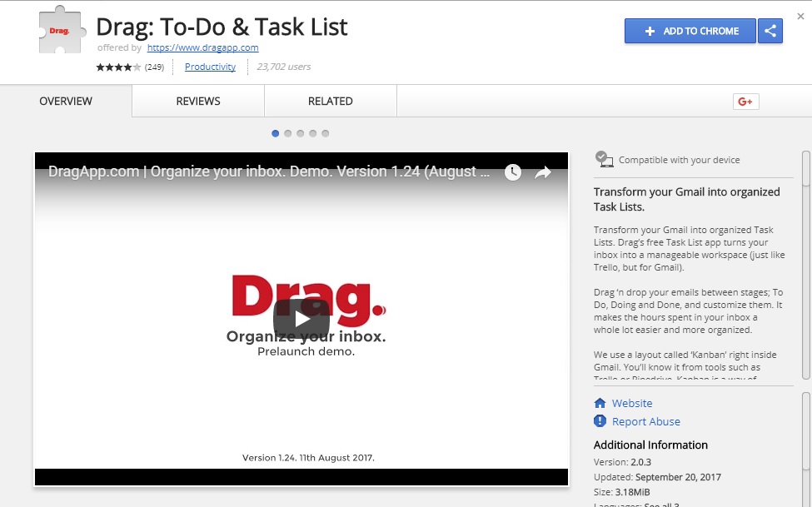Screen dimensions: 812x507
Task: Click the Report Abuse exclamation icon
Action: click(600, 421)
